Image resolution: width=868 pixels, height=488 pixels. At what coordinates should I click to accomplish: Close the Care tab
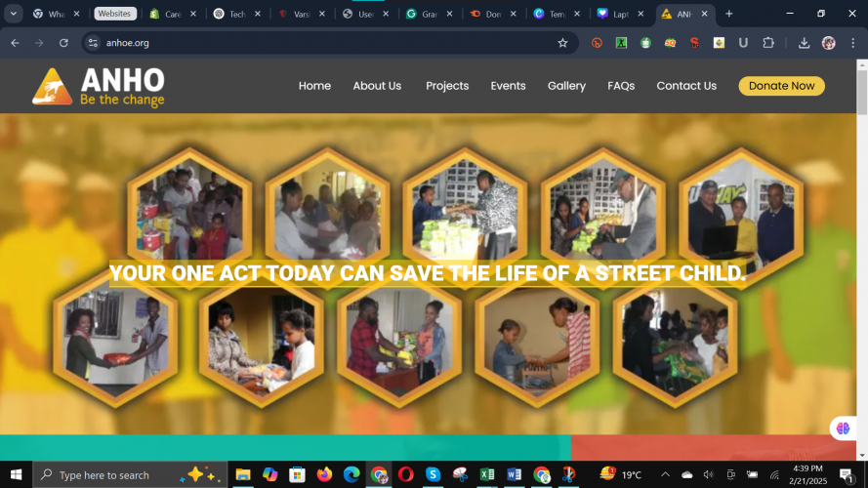(193, 14)
